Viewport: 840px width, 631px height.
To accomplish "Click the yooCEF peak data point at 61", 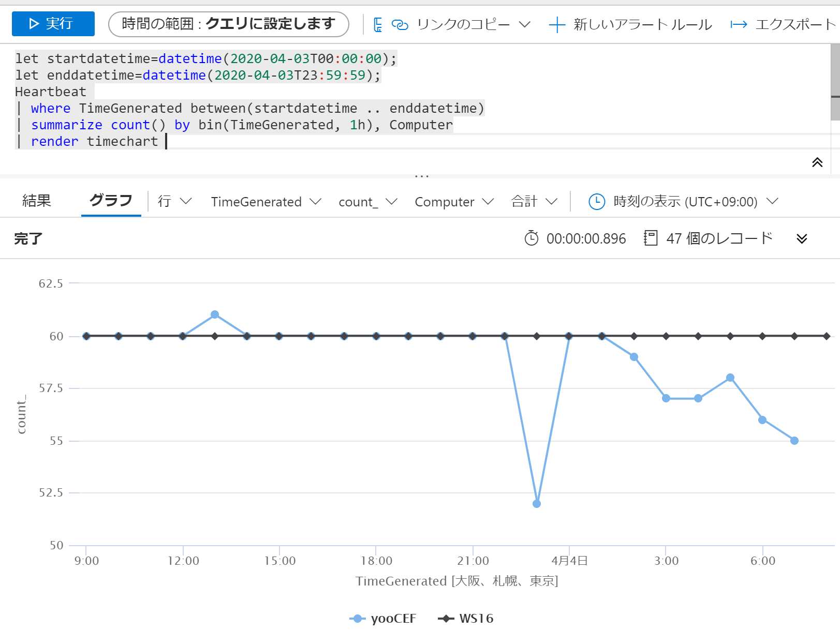I will (215, 314).
